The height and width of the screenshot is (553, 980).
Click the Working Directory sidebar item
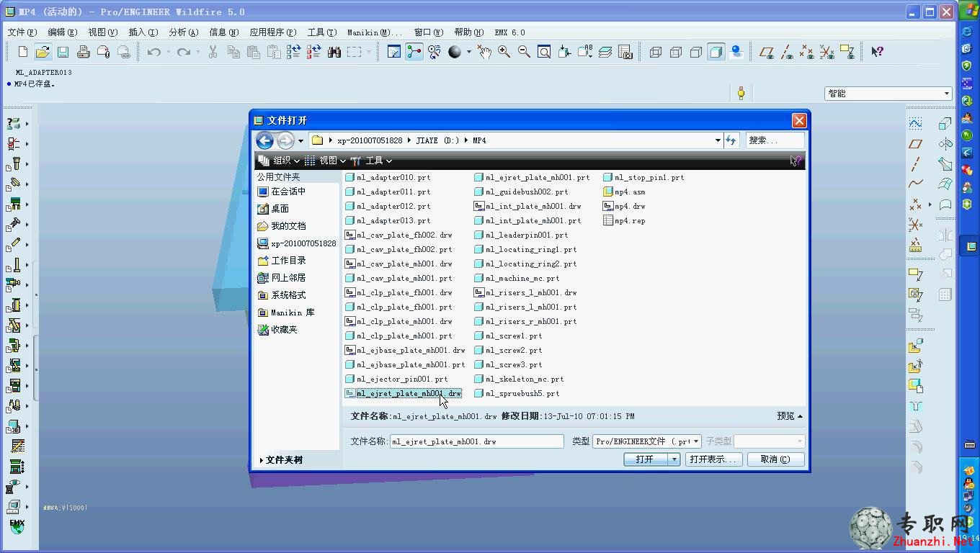282,261
